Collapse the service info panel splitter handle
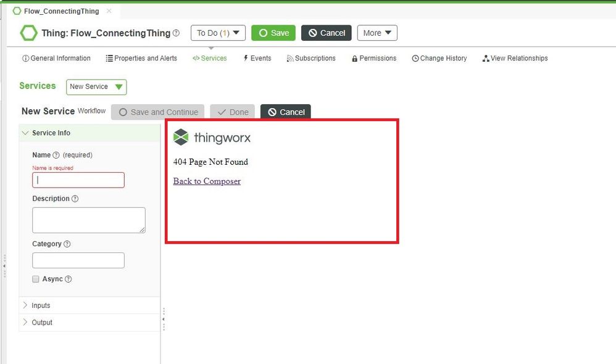The image size is (616, 364). click(164, 319)
